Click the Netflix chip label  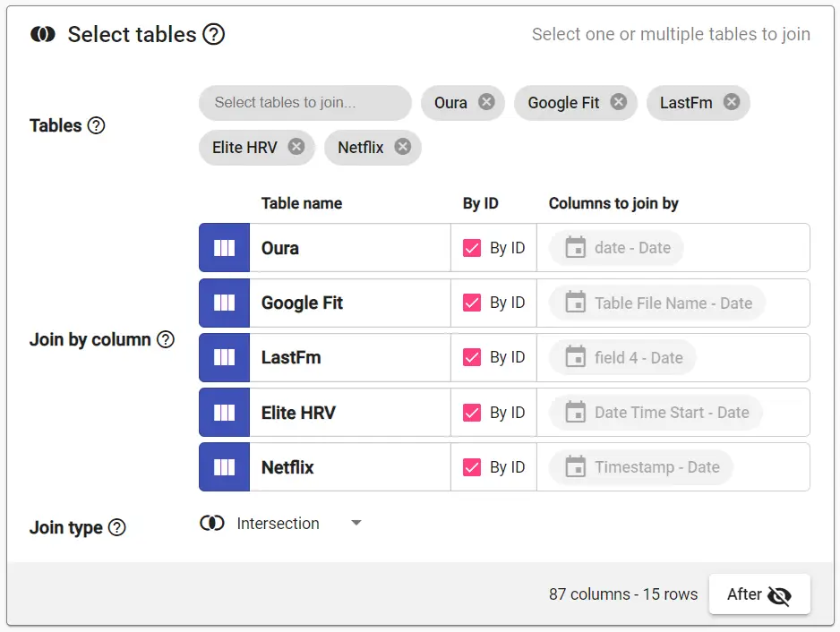point(361,148)
